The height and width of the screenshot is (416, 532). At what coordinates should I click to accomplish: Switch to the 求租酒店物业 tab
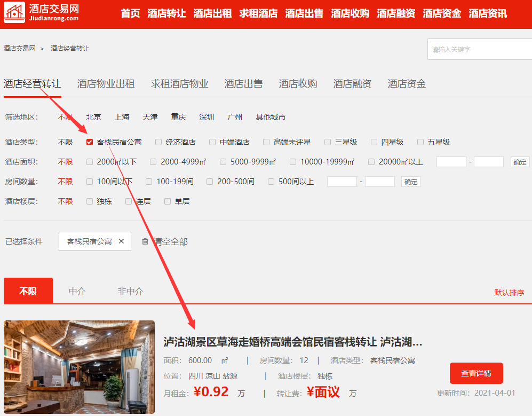pos(179,83)
